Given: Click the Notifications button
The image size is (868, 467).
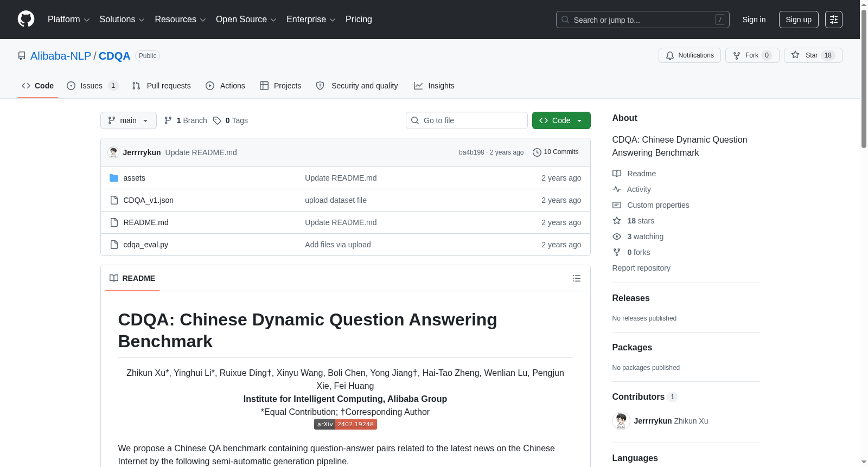Looking at the screenshot, I should pyautogui.click(x=690, y=55).
